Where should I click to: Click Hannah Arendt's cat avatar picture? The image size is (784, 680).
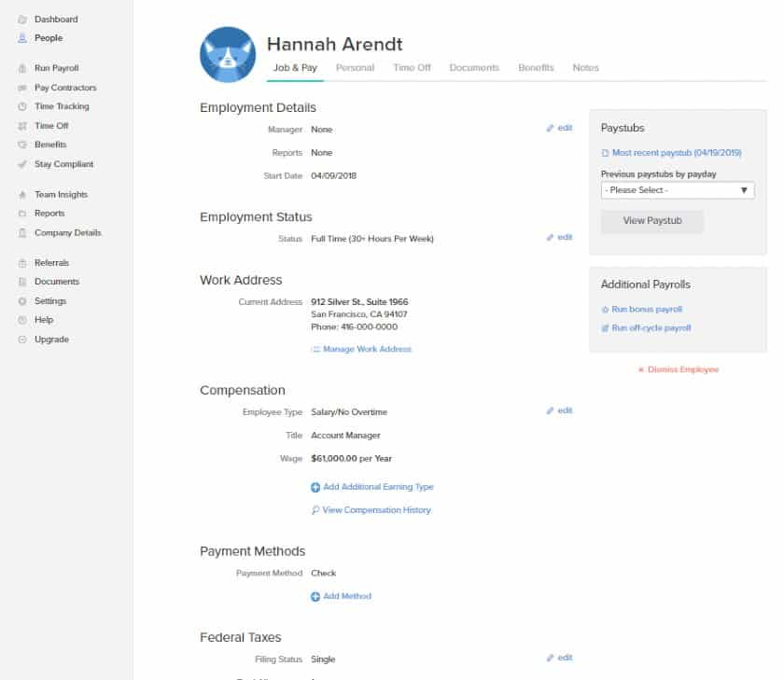point(228,54)
